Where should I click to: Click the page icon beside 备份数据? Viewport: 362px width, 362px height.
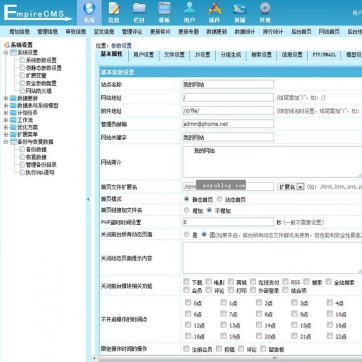point(22,150)
